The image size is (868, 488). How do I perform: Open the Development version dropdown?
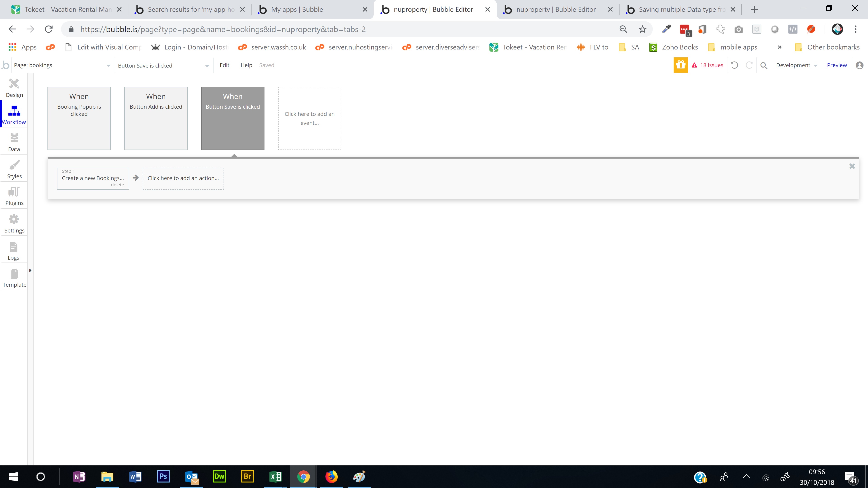click(797, 65)
